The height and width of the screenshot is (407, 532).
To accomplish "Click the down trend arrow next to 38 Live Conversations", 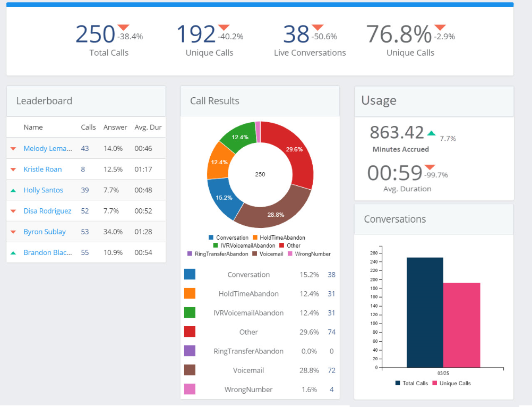I will pos(318,27).
